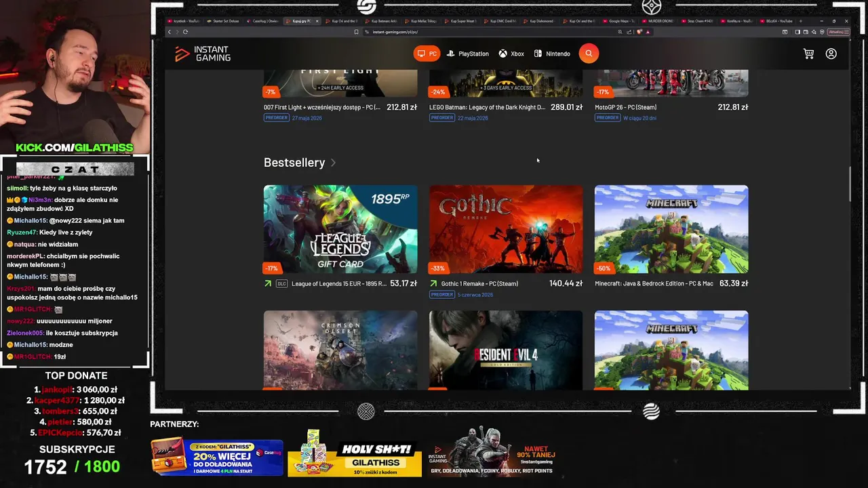The image size is (868, 488).
Task: Click trending arrow icon beside Gothic 1 Remake
Action: [433, 284]
